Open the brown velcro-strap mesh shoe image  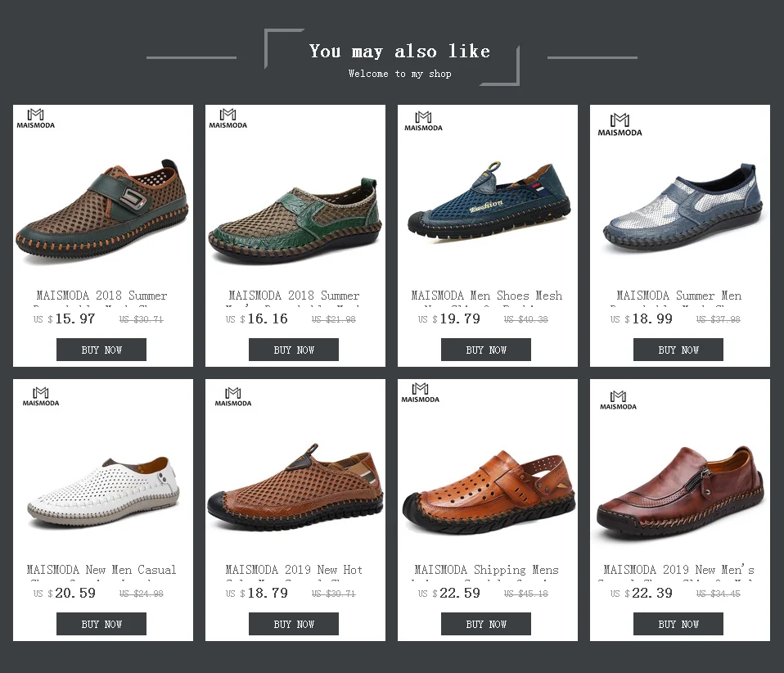102,208
